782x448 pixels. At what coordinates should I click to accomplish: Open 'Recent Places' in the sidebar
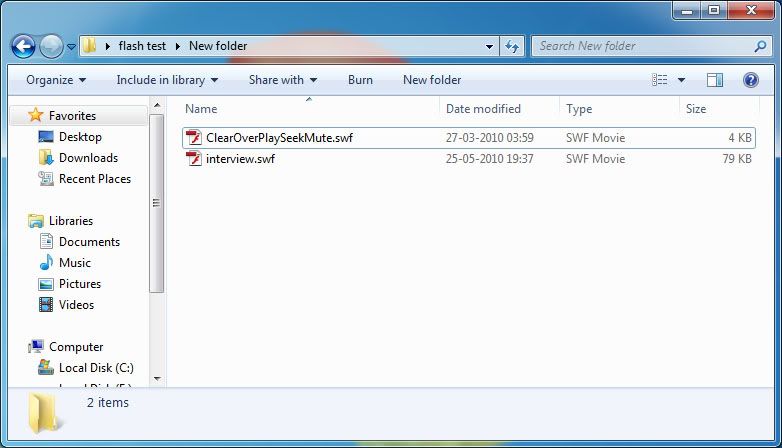pos(95,179)
